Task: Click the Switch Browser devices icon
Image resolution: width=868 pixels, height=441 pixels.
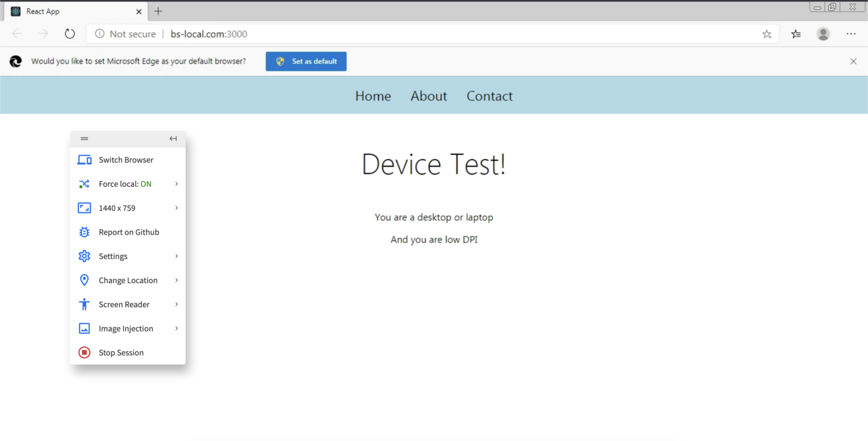Action: click(84, 160)
